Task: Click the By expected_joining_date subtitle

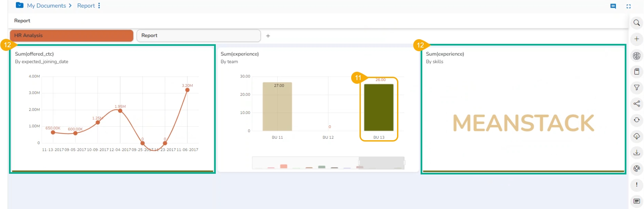Action: pyautogui.click(x=41, y=61)
